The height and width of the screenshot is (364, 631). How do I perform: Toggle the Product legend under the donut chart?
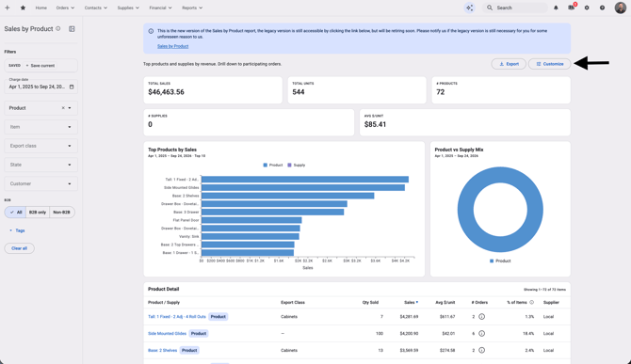point(500,261)
